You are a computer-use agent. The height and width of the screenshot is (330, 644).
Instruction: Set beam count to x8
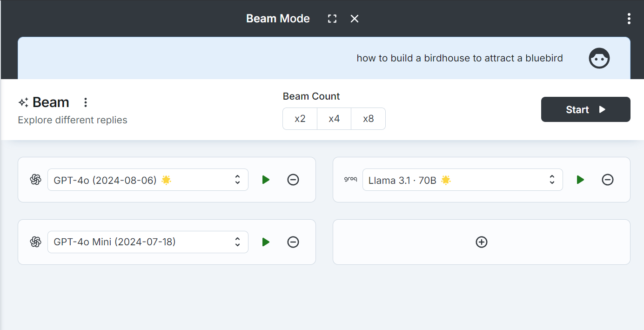[369, 119]
